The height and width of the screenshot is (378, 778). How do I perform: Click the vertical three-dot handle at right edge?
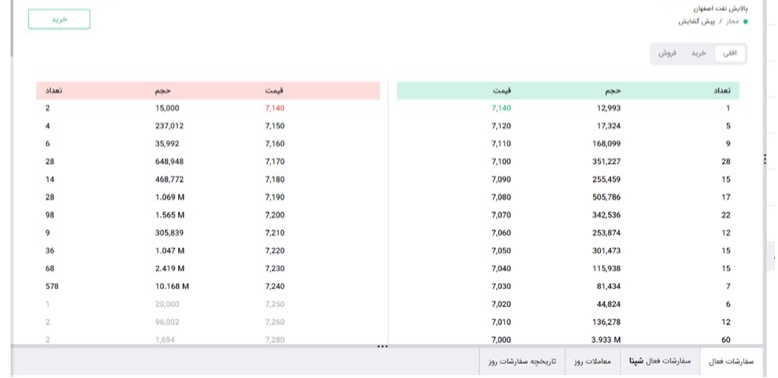(x=765, y=159)
